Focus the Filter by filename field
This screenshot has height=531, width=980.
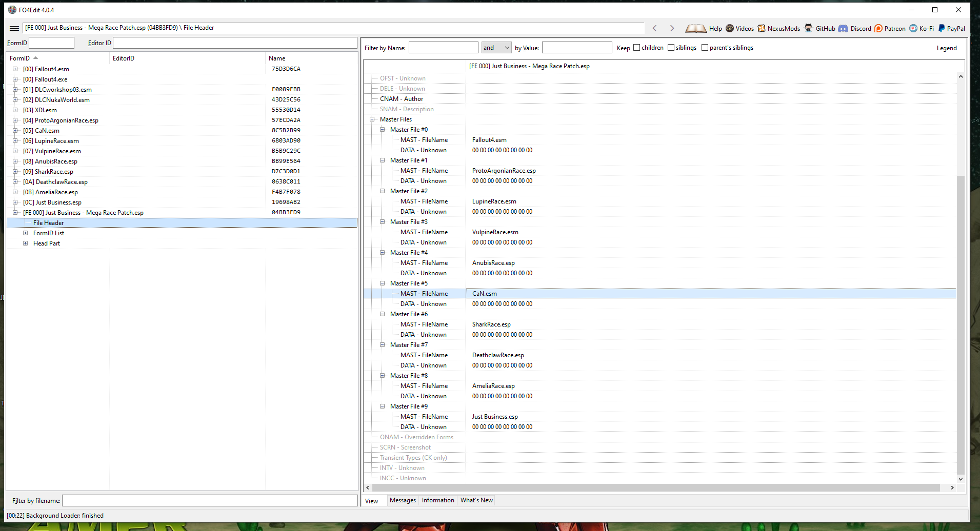point(210,501)
